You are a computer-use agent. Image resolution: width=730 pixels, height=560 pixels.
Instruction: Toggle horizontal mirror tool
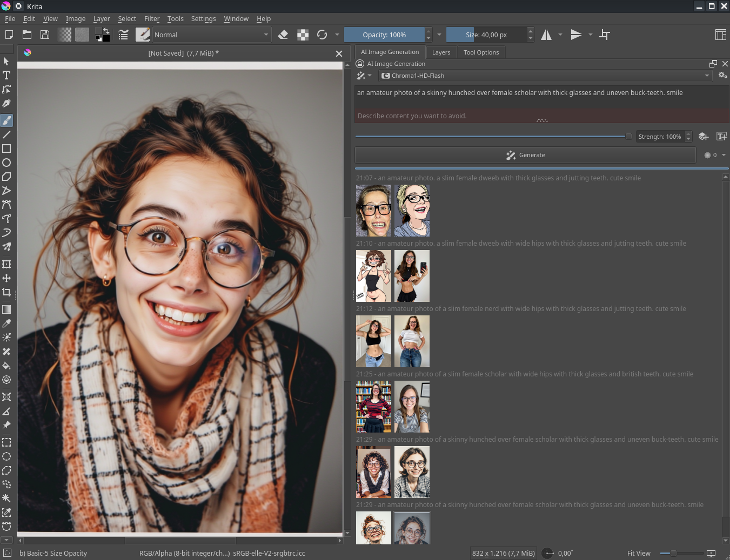tap(546, 35)
